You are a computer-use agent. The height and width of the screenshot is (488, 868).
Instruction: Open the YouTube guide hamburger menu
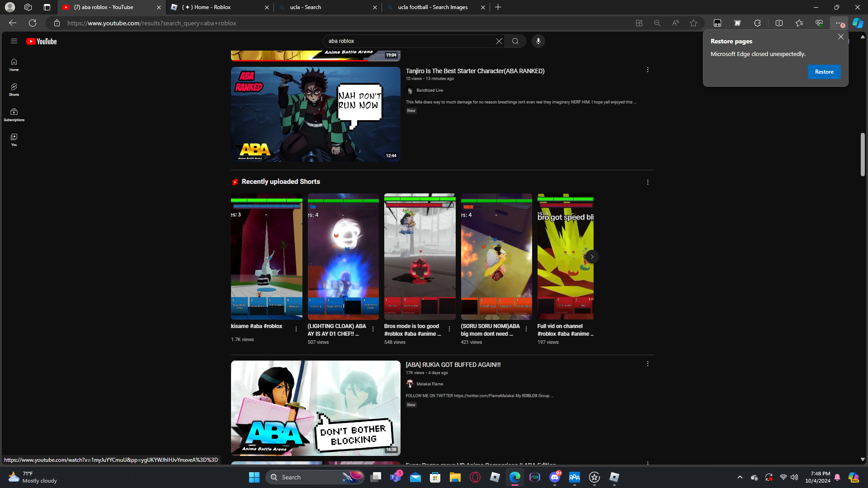click(x=14, y=41)
